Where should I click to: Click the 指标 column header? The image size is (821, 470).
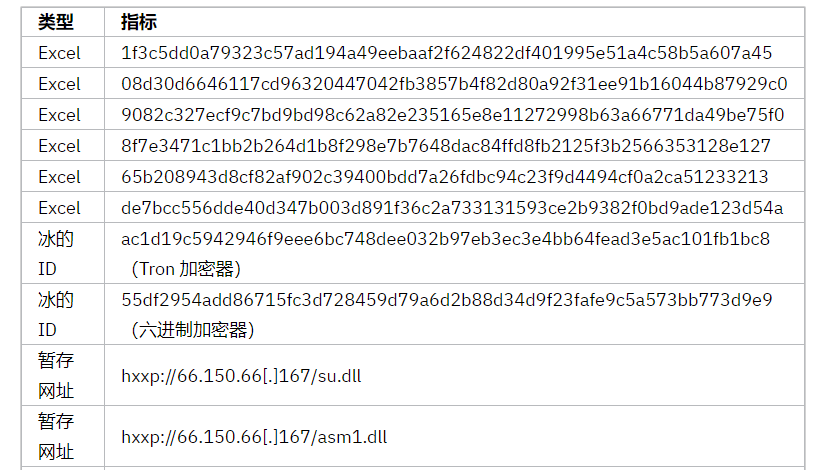[139, 22]
